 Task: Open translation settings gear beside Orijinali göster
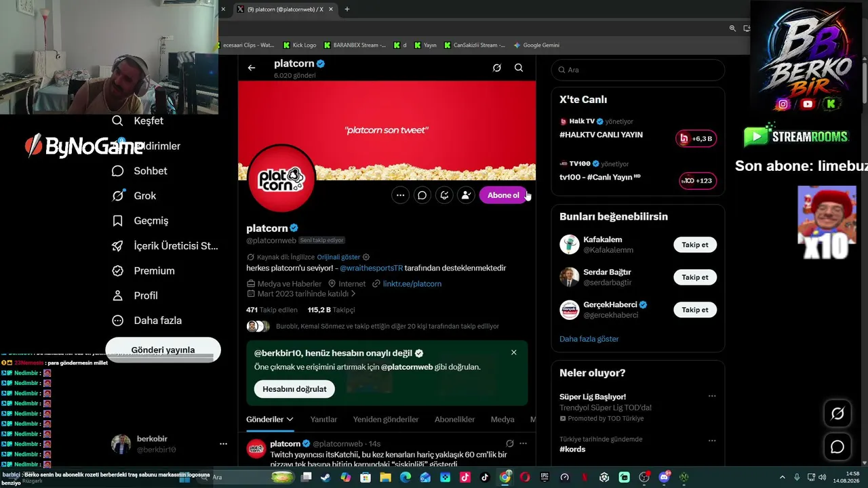[366, 257]
